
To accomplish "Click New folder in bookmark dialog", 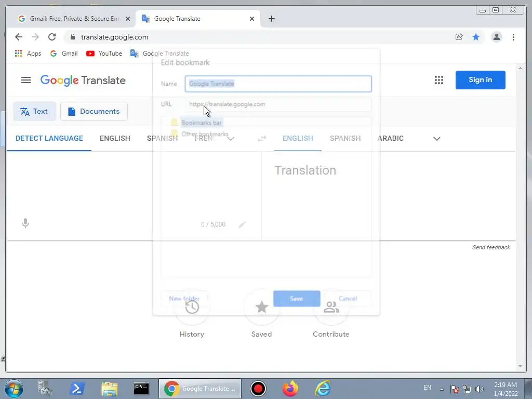I will (x=184, y=299).
